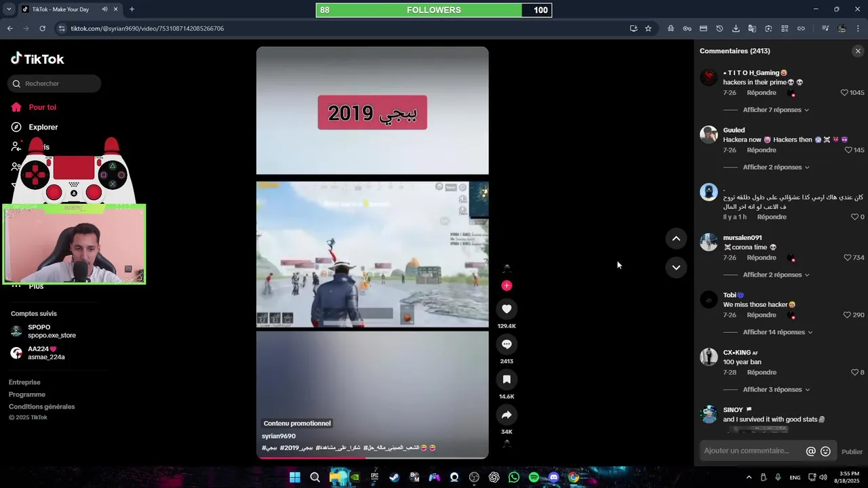
Task: Follow the creator with the red plus
Action: (x=507, y=285)
